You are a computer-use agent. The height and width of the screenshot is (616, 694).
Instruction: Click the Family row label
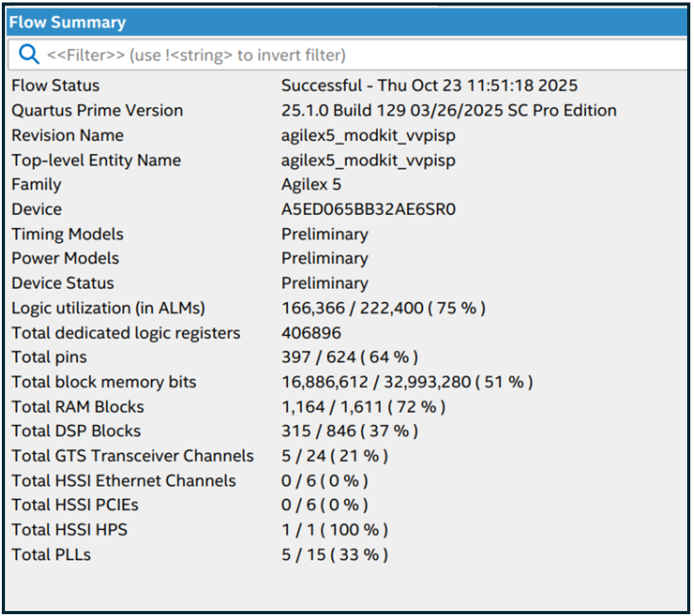(x=37, y=185)
